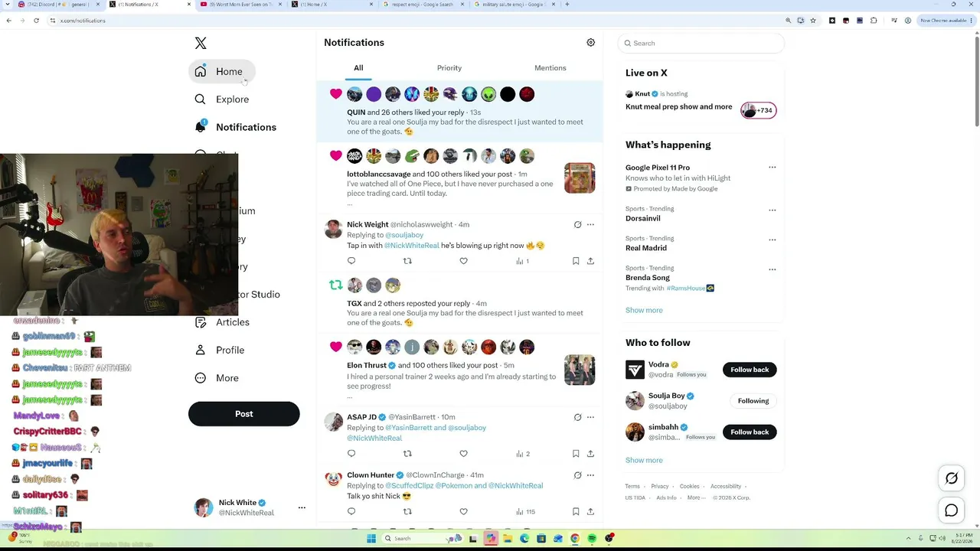Toggle Following for Soulja Boy
Screen dimensions: 980x551
click(753, 401)
